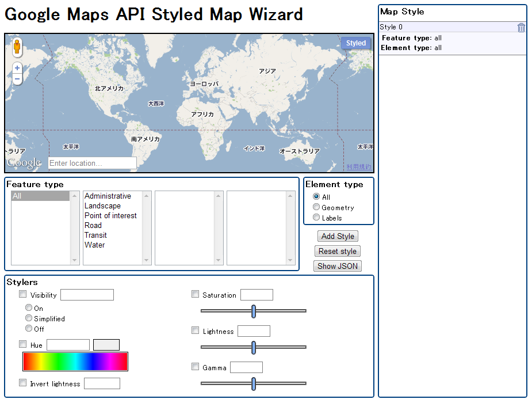Enable the Visibility styler checkbox

pyautogui.click(x=23, y=294)
